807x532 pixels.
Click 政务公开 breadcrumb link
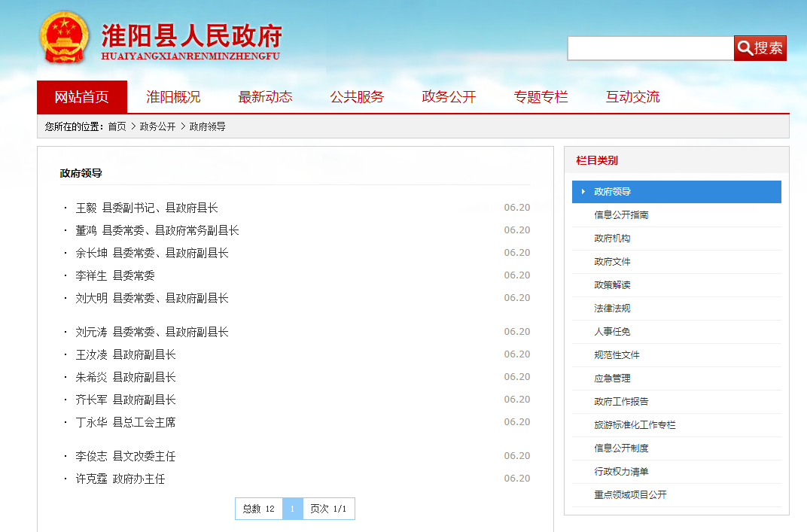(x=157, y=126)
